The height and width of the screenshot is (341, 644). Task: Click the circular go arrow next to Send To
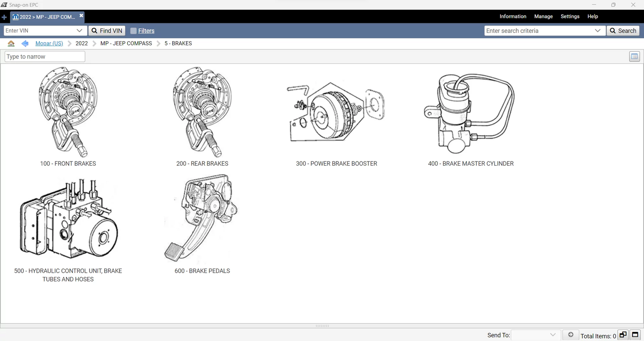571,335
